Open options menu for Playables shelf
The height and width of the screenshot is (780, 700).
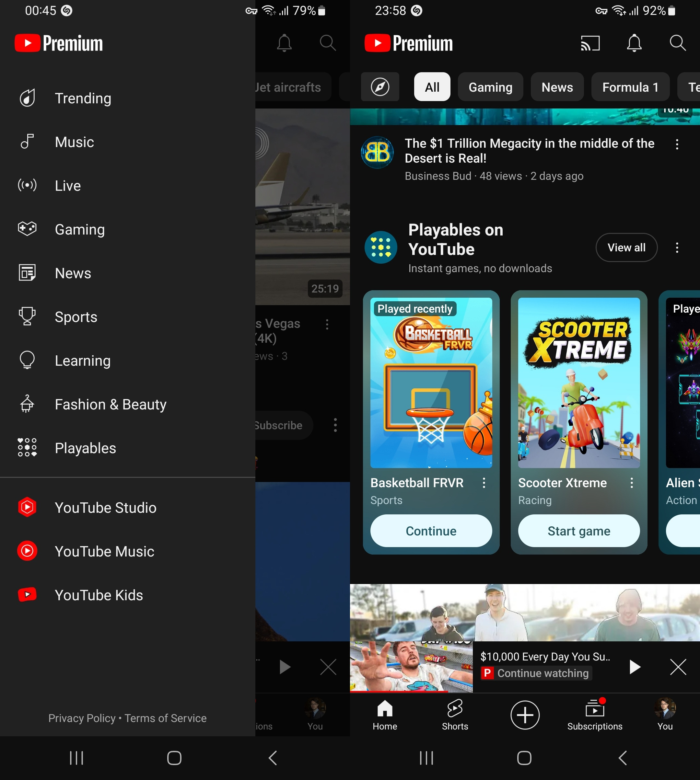[677, 247]
